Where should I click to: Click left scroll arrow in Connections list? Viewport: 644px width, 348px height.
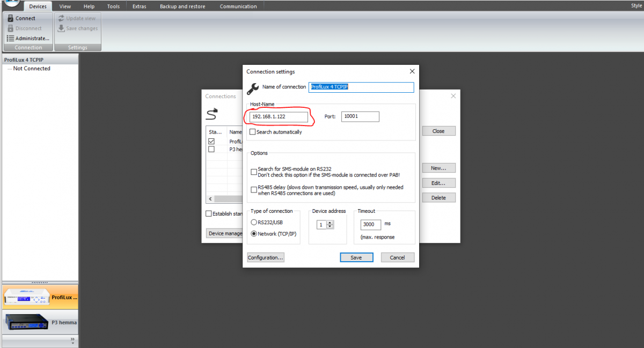pos(210,198)
